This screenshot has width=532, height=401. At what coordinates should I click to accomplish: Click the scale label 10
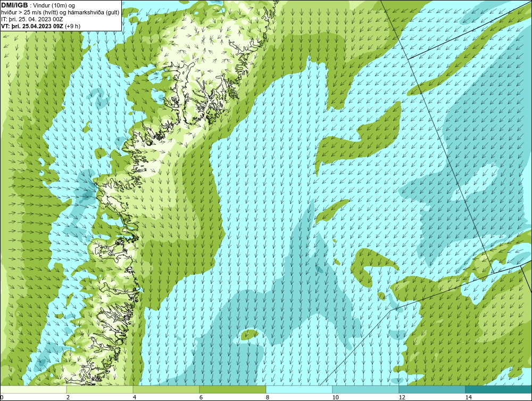(x=336, y=397)
